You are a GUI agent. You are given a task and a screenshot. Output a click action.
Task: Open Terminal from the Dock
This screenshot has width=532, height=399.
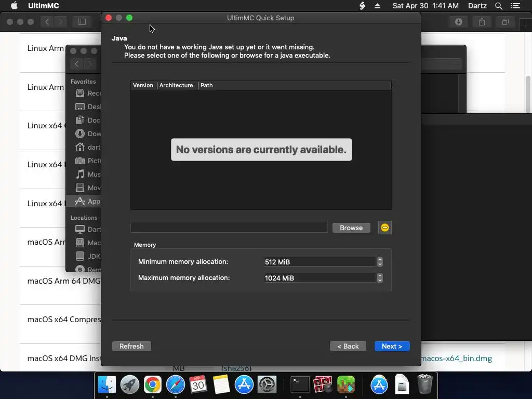[x=300, y=385]
